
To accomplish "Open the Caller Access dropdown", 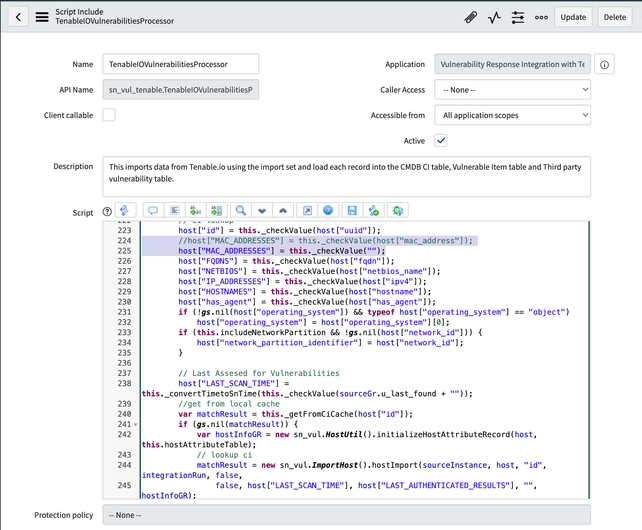I will coord(512,90).
